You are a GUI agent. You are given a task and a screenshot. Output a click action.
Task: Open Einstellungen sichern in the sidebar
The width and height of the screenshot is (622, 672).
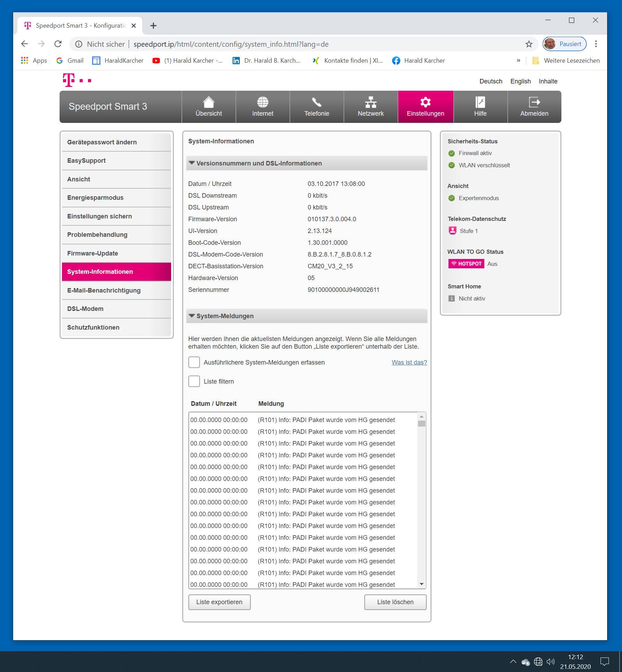[116, 216]
